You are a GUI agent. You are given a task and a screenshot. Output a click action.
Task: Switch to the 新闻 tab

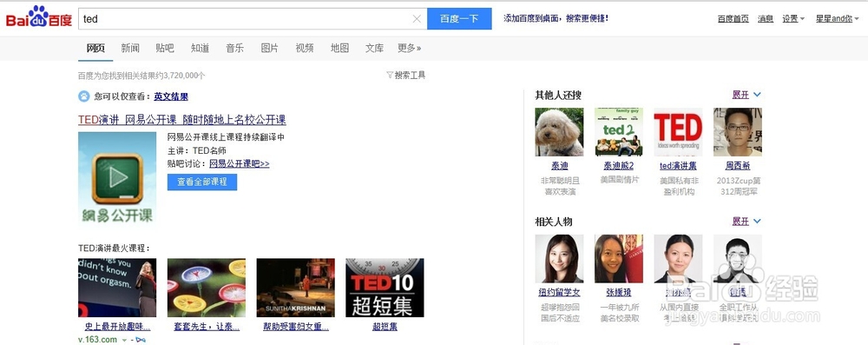pyautogui.click(x=130, y=49)
